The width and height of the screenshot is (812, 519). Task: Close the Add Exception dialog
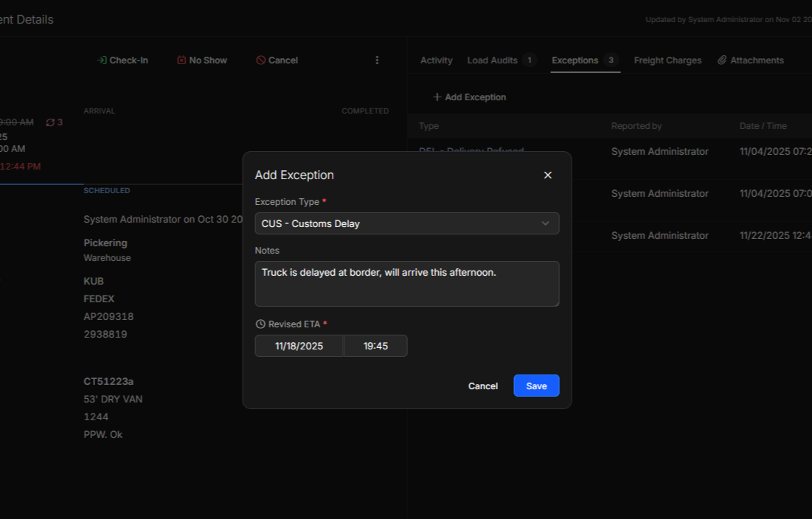[x=547, y=175]
